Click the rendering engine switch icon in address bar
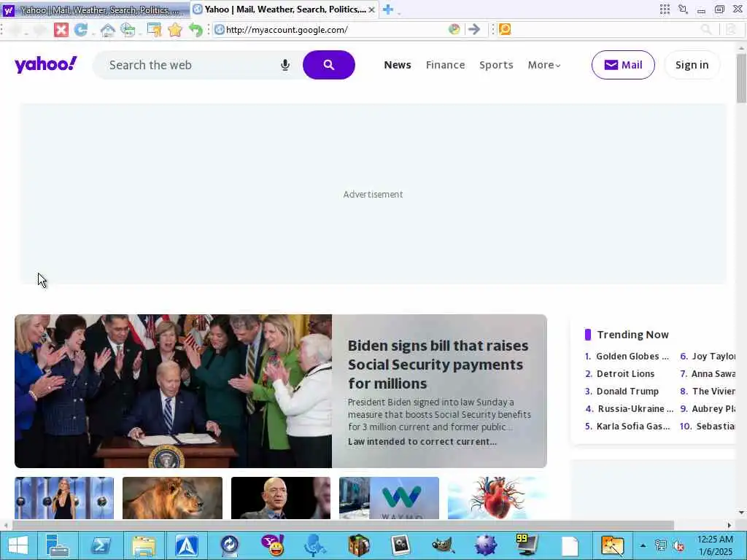 coord(454,29)
